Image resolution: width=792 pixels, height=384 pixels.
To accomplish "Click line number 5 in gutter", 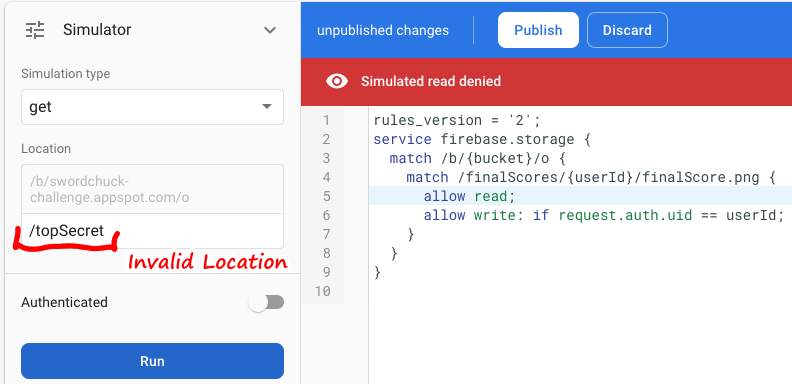I will click(x=326, y=197).
